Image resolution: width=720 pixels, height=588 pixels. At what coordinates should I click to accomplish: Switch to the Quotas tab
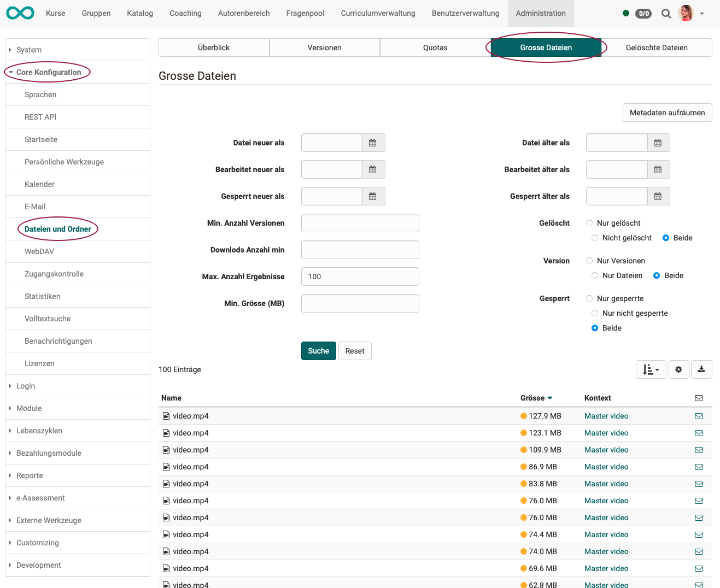[x=435, y=48]
